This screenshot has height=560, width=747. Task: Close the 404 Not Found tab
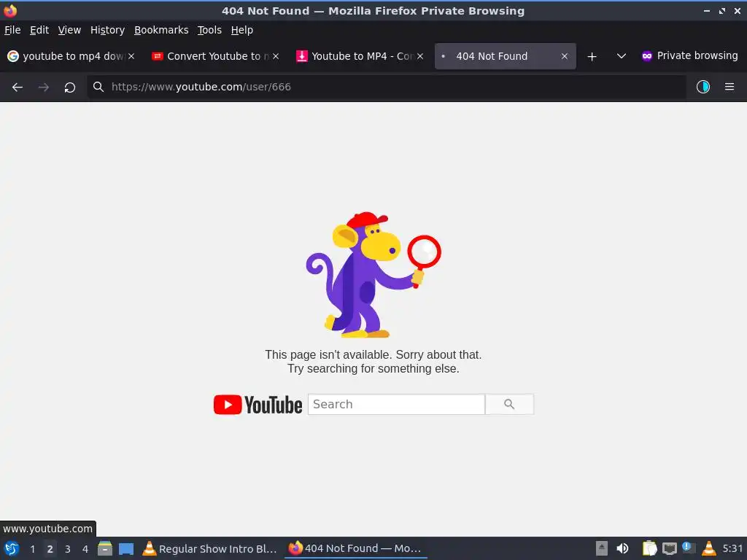click(565, 56)
